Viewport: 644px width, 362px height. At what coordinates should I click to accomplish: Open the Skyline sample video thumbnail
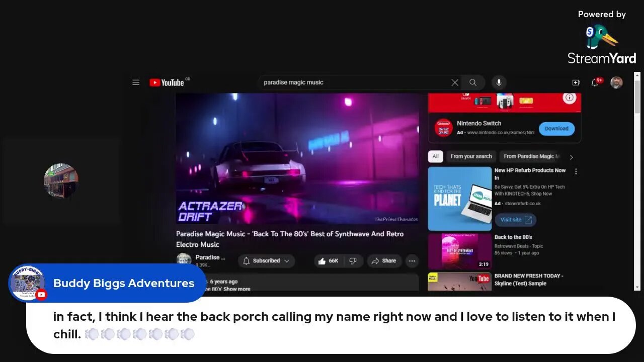click(x=460, y=282)
